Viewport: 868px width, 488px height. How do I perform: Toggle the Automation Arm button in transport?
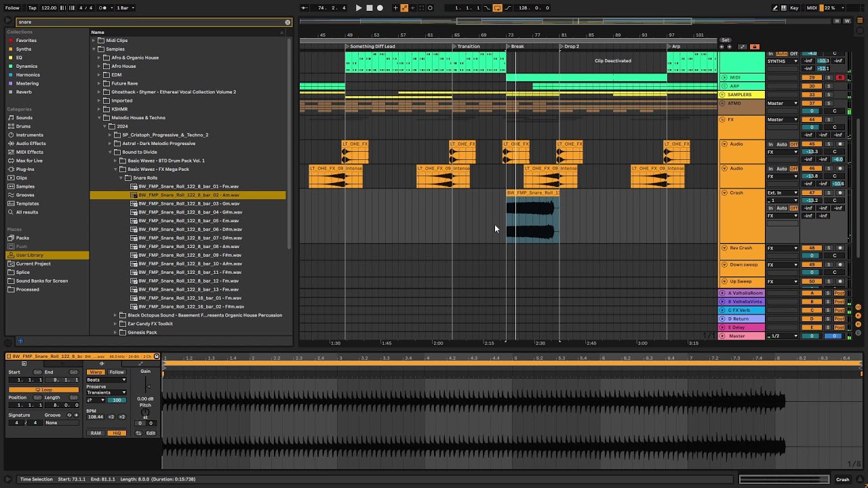[405, 8]
